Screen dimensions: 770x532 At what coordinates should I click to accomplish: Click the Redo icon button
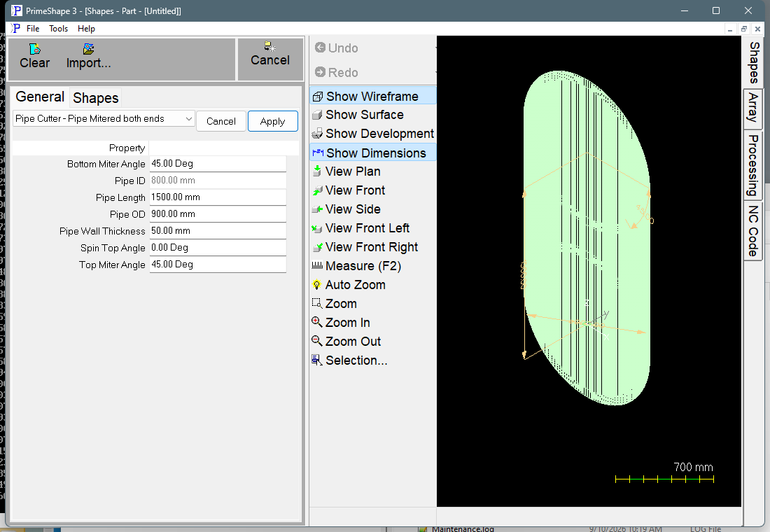click(336, 72)
